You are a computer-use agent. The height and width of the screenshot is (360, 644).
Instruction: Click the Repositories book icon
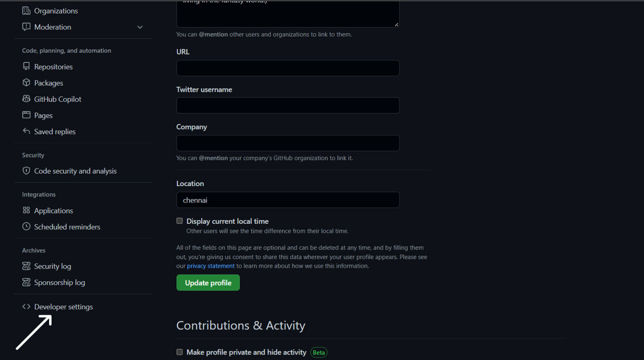(x=26, y=67)
